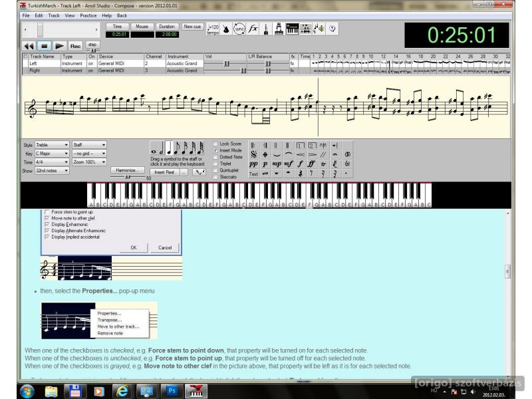Toggle the Insert Mode checkbox
532x399 pixels.
[x=215, y=150]
